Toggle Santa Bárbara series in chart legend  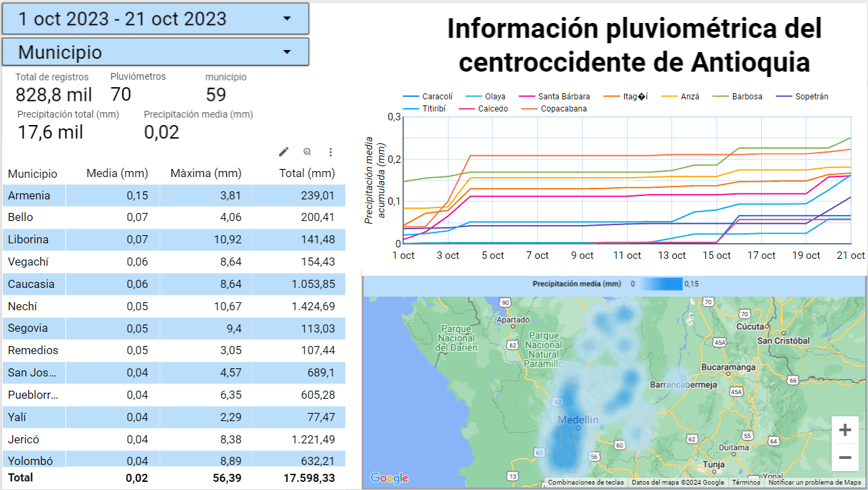click(554, 97)
